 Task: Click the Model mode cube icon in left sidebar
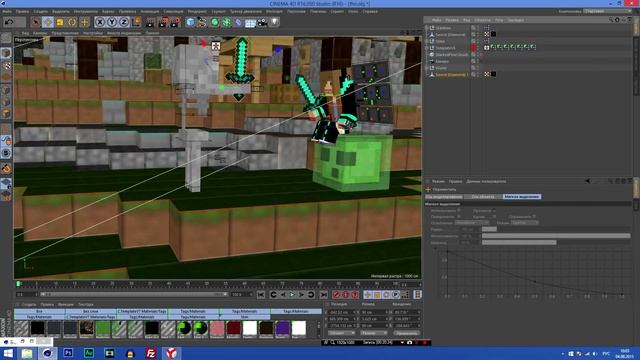coord(6,53)
